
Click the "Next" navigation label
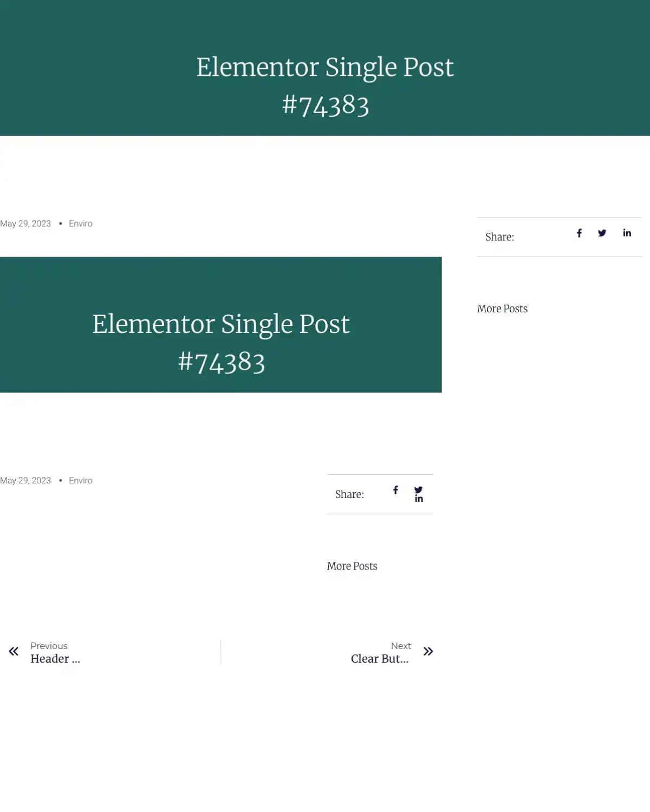(x=401, y=646)
